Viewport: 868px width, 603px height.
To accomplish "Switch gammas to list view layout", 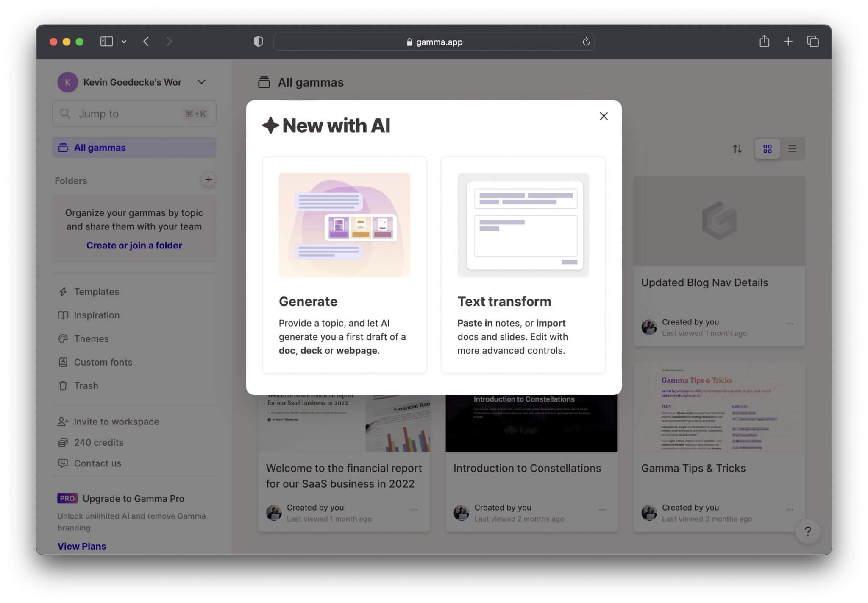I will 792,149.
